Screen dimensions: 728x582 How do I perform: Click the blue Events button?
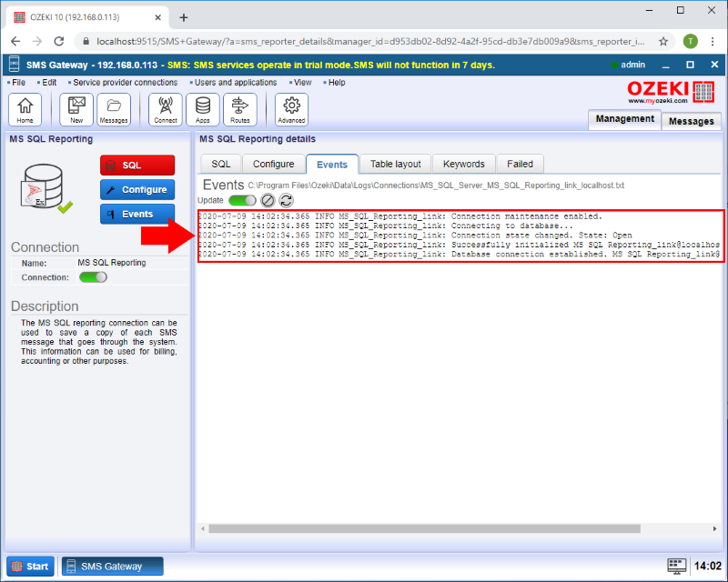(137, 214)
